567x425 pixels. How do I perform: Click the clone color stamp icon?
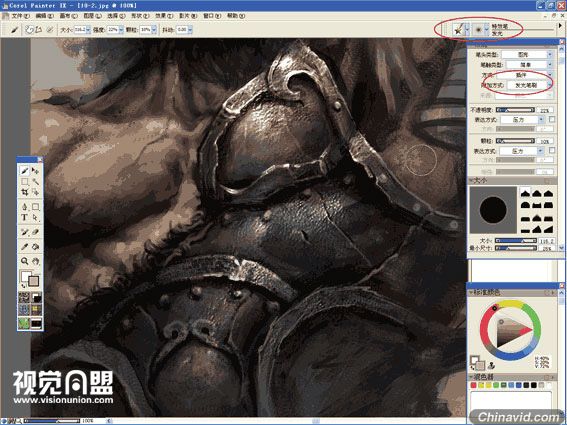point(491,365)
